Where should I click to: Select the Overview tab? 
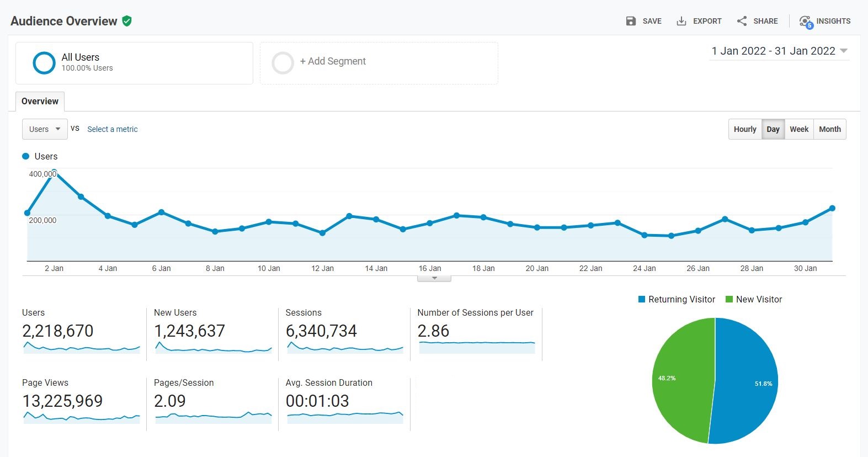[x=40, y=102]
